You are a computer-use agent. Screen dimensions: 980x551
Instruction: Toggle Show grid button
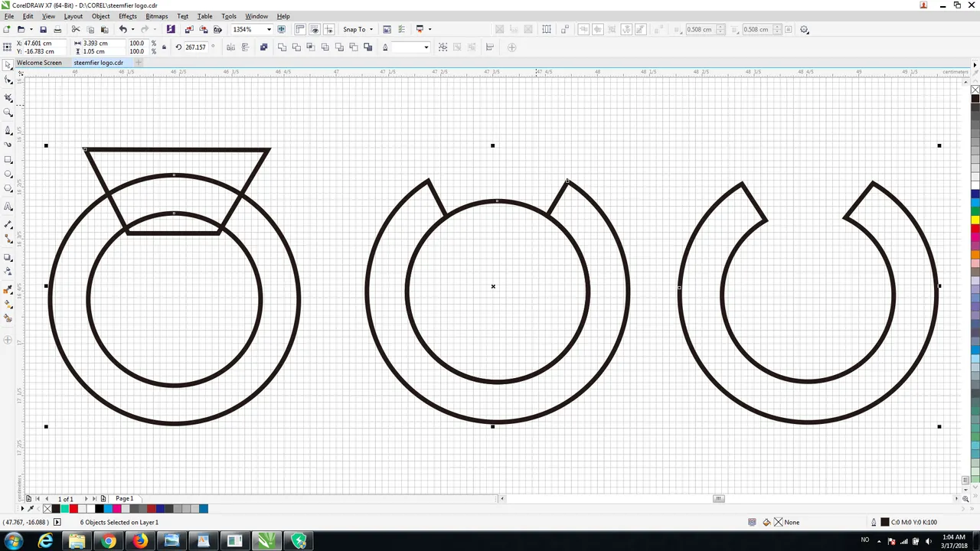pos(315,29)
